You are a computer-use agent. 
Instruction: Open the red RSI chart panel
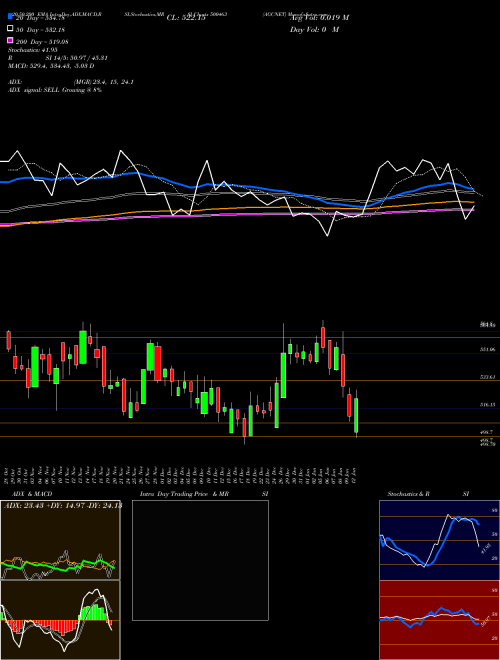439,620
